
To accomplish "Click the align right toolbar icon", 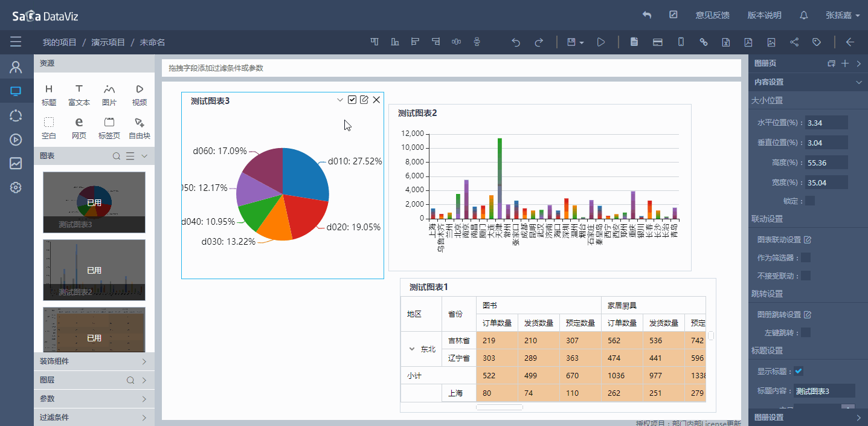I will (436, 42).
